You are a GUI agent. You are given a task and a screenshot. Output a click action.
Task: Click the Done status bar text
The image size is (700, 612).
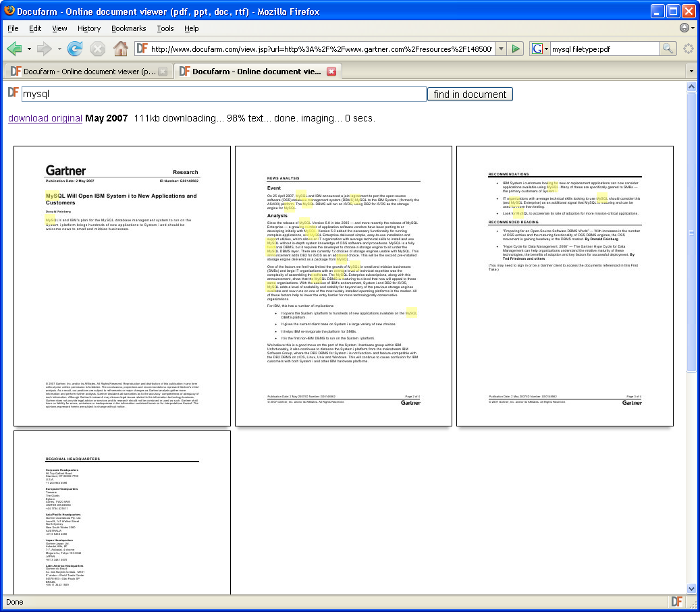click(14, 602)
